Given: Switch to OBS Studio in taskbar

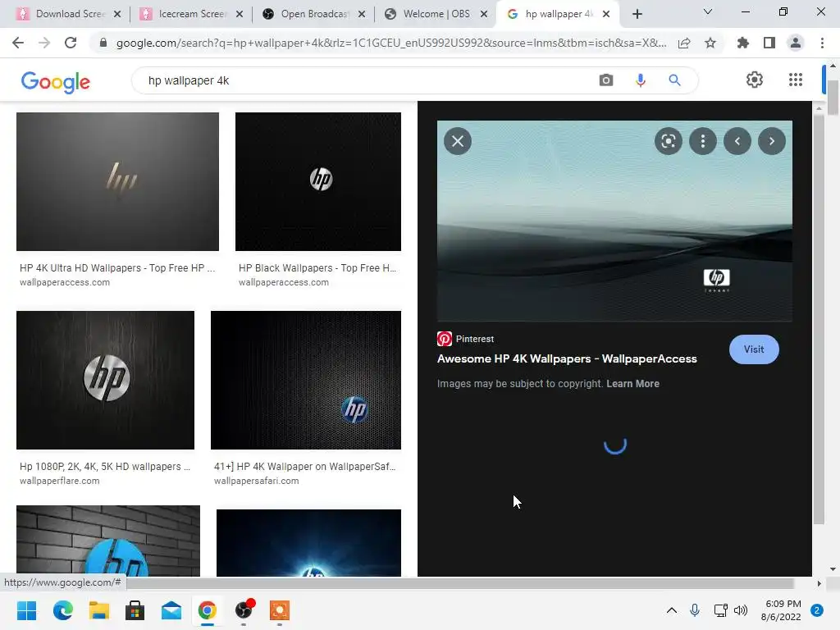Looking at the screenshot, I should click(x=244, y=610).
